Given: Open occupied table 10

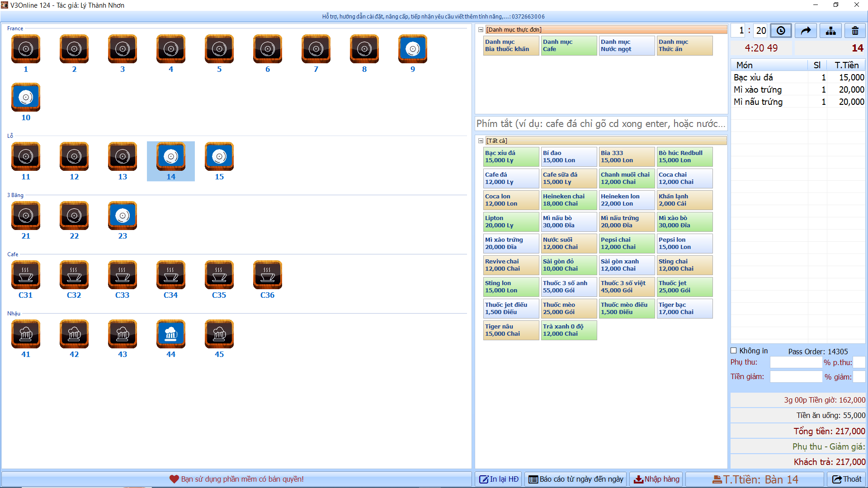Looking at the screenshot, I should click(26, 97).
